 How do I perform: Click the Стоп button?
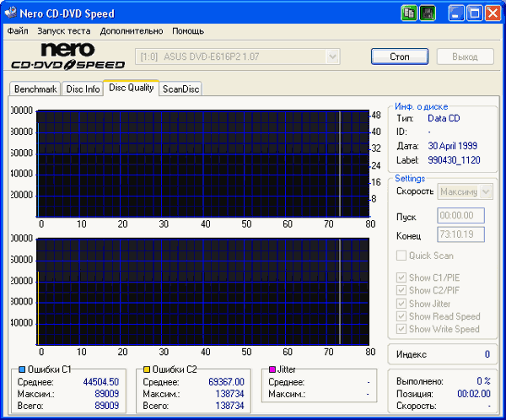click(x=400, y=57)
